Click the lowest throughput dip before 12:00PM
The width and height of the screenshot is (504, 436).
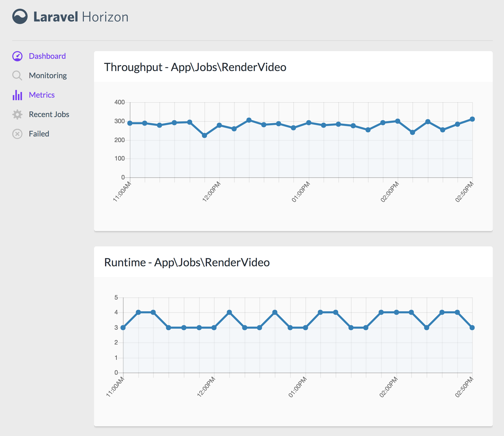tap(204, 135)
